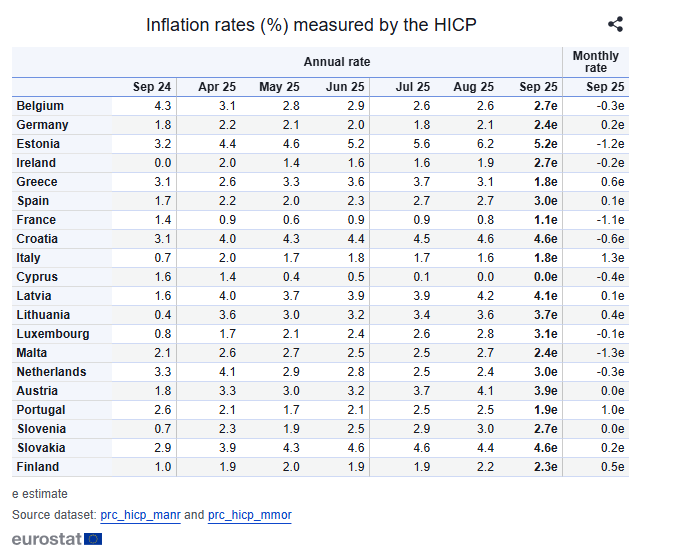Select the Jun 25 column header

pyautogui.click(x=345, y=87)
